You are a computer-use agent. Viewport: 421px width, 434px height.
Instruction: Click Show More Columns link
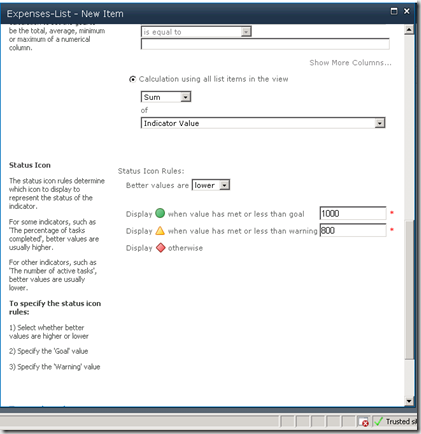[x=350, y=63]
